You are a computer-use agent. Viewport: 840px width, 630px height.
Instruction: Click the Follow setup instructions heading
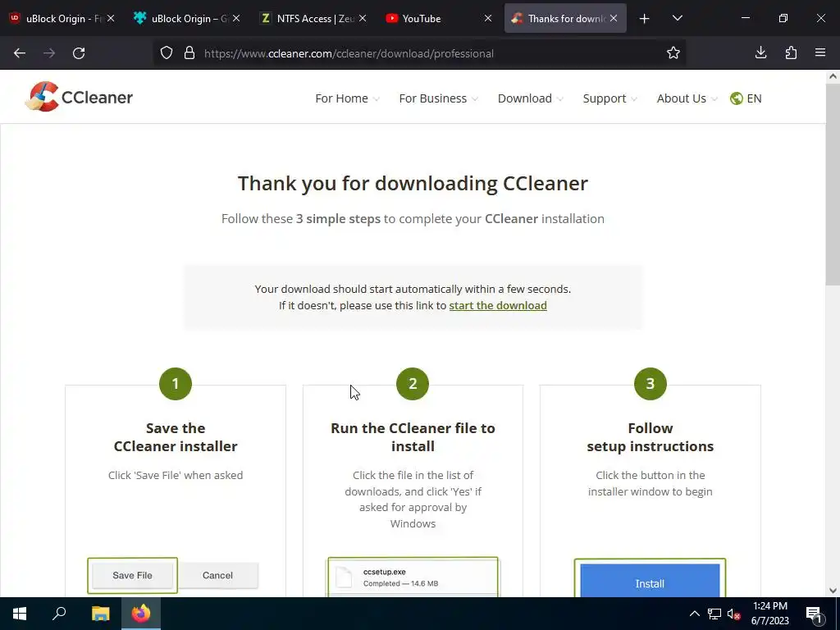pos(650,437)
